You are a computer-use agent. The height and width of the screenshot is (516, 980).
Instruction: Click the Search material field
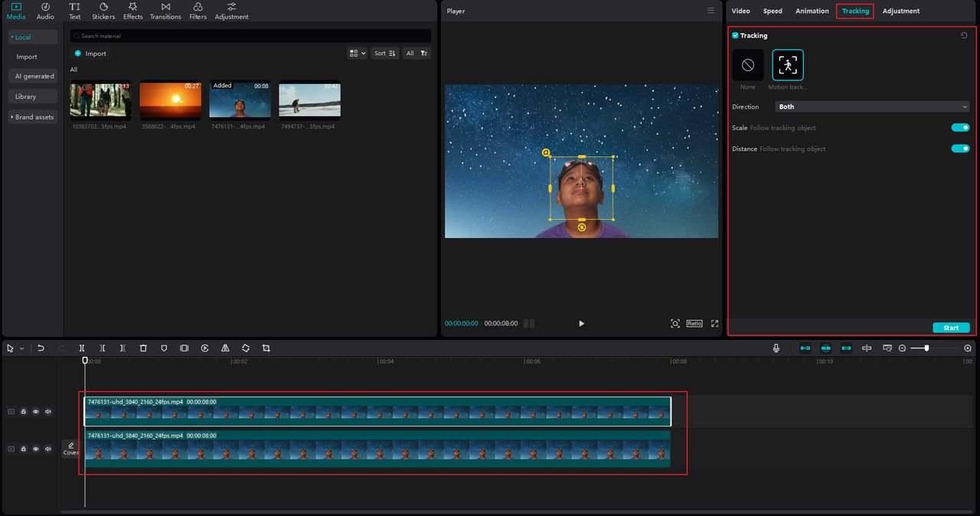click(250, 36)
